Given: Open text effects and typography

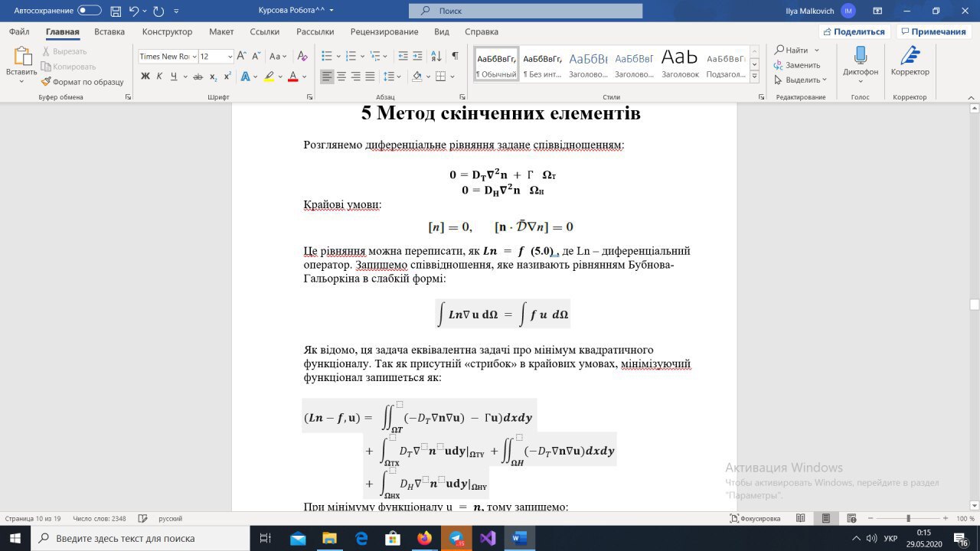Looking at the screenshot, I should [x=245, y=77].
